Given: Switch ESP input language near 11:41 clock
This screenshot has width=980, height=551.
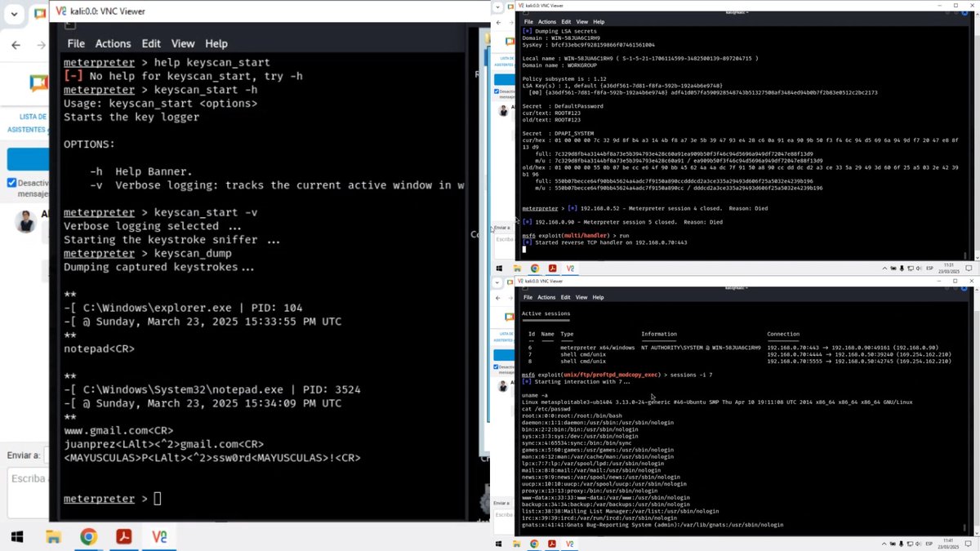Looking at the screenshot, I should (929, 544).
